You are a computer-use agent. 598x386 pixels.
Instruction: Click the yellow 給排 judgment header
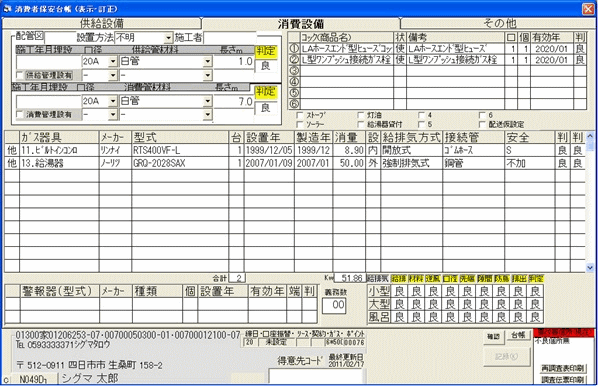[x=399, y=279]
